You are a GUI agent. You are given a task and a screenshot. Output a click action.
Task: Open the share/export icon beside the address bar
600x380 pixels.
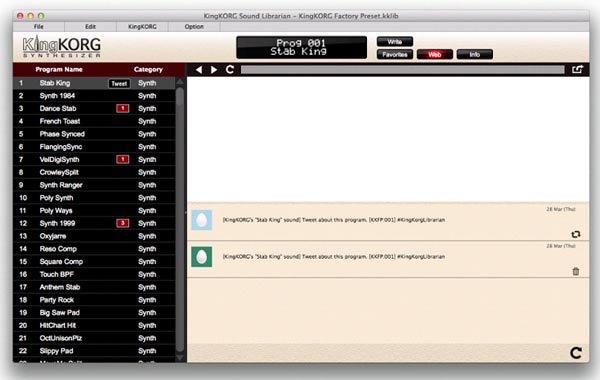pyautogui.click(x=577, y=69)
